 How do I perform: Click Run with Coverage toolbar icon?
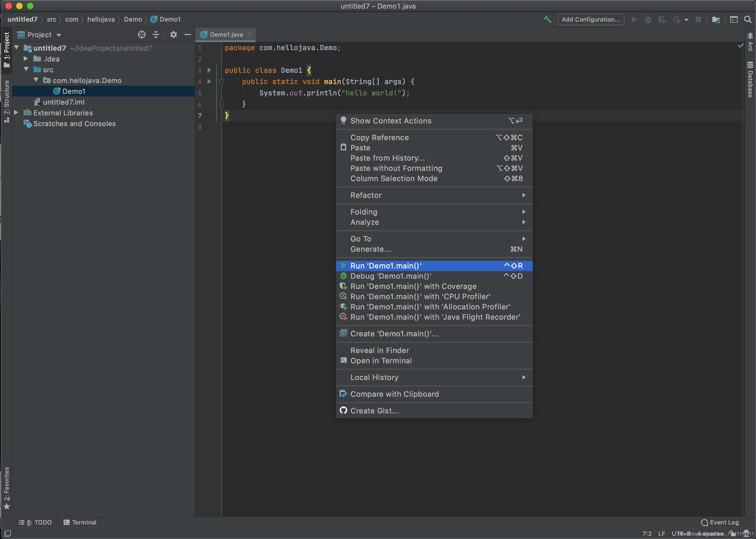click(662, 20)
